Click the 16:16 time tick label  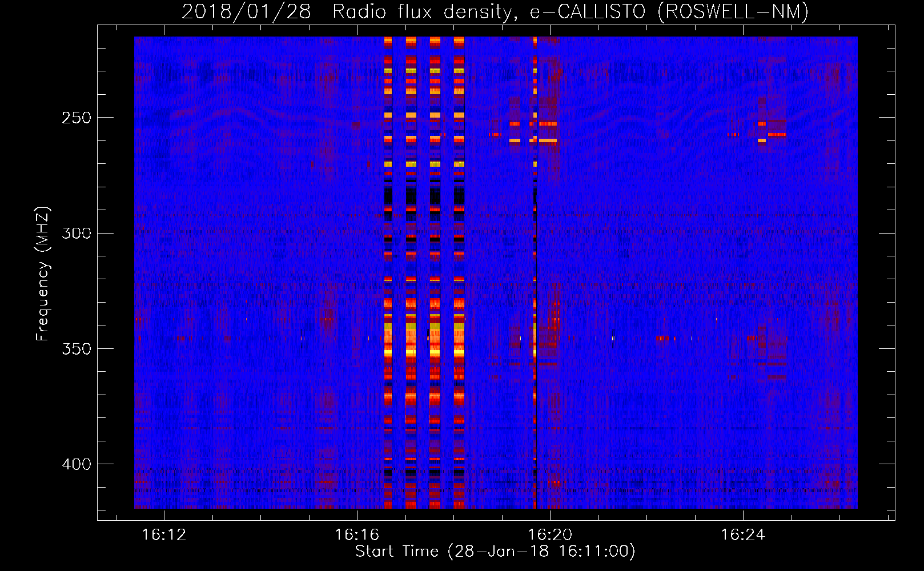(x=357, y=534)
